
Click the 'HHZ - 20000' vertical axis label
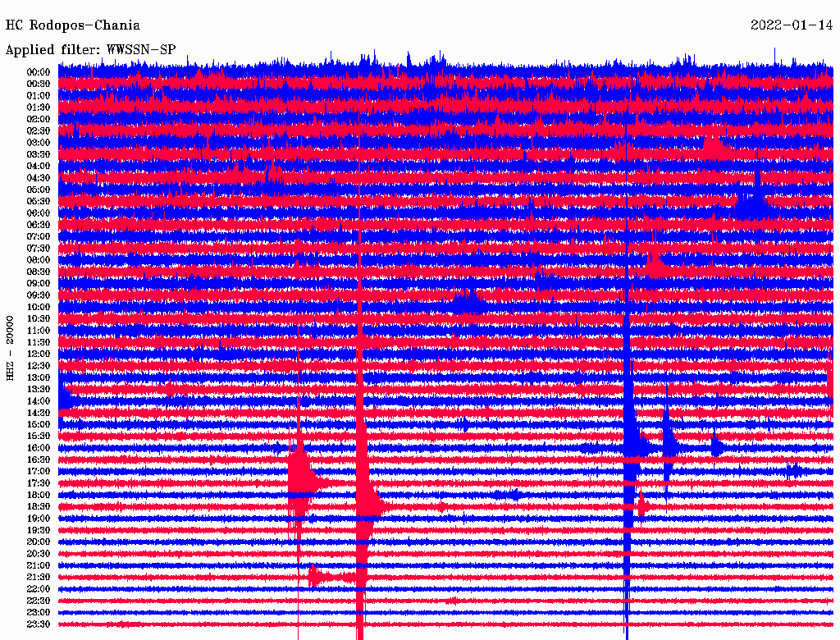pyautogui.click(x=10, y=349)
